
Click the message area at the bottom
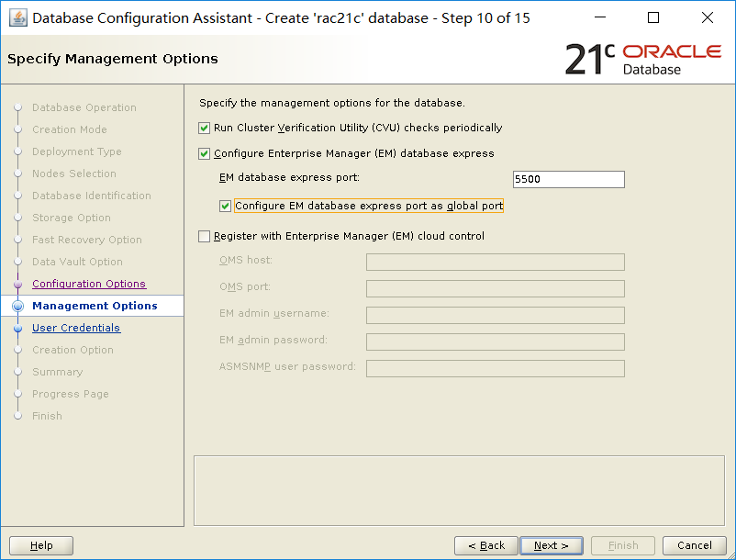(459, 490)
